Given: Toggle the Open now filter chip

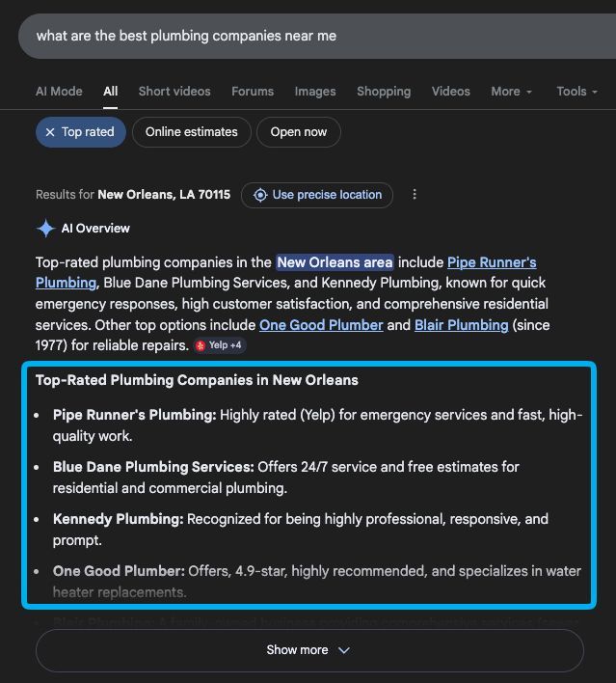Looking at the screenshot, I should (x=298, y=132).
